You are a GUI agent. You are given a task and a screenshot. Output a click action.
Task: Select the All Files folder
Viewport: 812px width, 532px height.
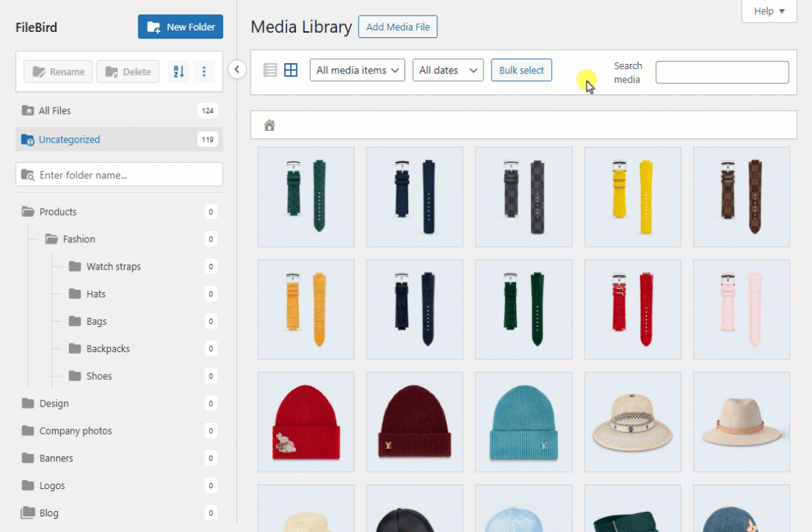pyautogui.click(x=119, y=110)
